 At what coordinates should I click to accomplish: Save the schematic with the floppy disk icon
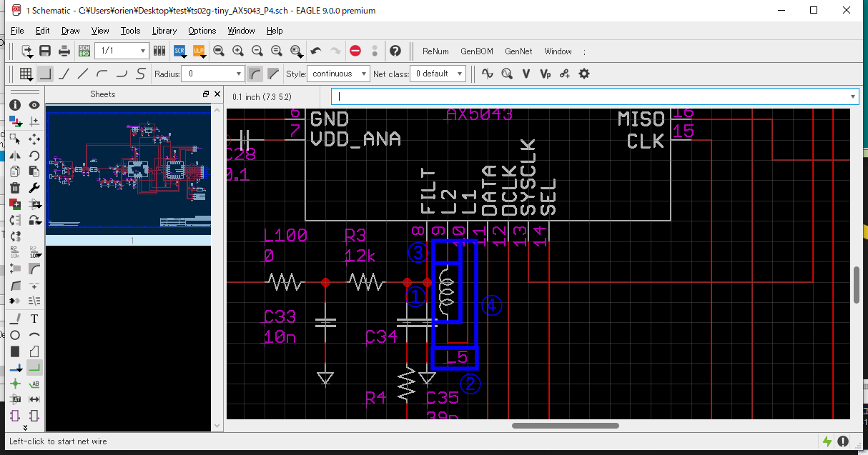point(45,51)
